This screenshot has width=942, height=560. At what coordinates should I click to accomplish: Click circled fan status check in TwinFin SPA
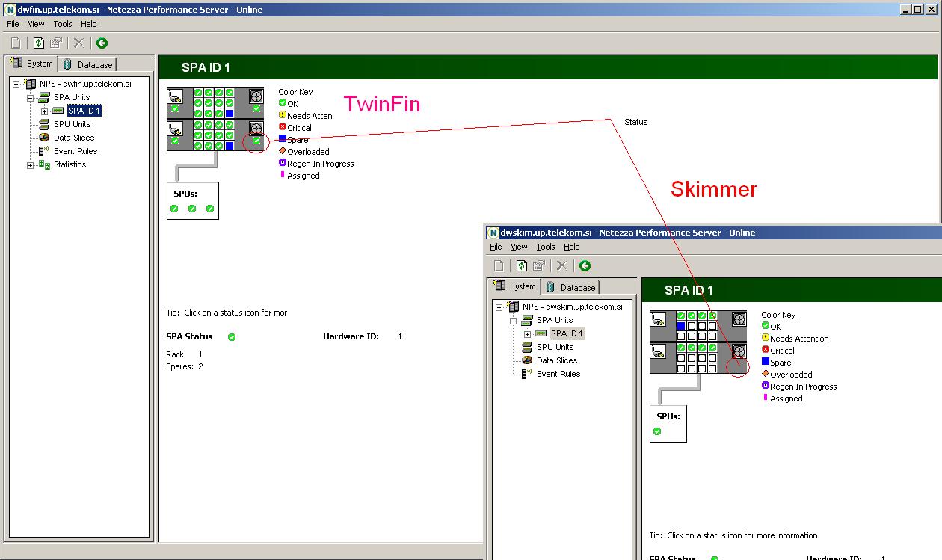pos(256,141)
